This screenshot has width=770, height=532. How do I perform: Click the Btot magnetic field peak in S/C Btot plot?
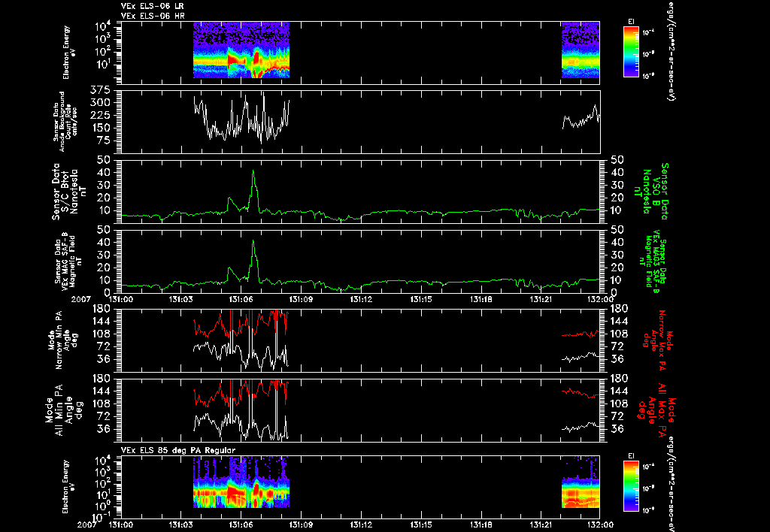point(253,171)
